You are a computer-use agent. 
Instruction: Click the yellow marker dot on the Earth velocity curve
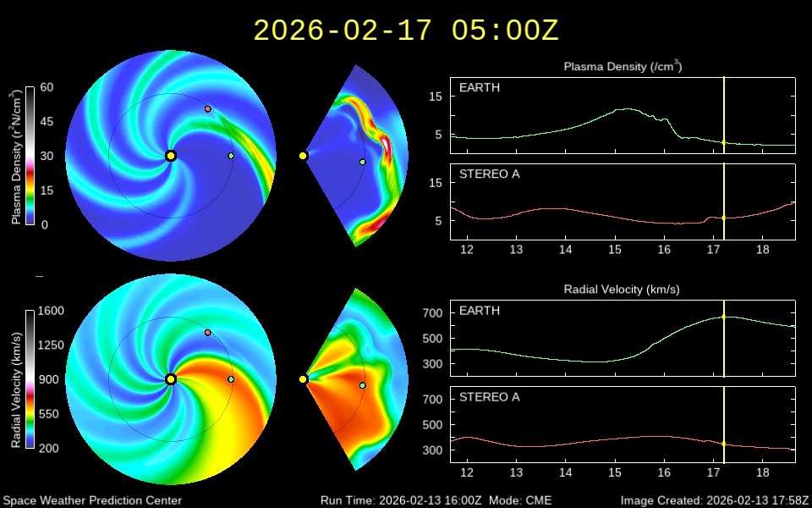724,317
